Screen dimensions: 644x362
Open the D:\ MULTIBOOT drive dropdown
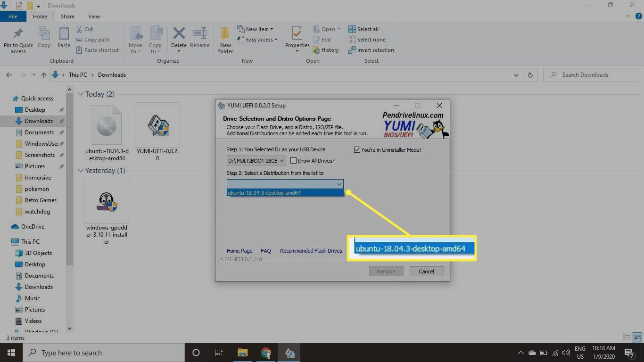pos(256,161)
